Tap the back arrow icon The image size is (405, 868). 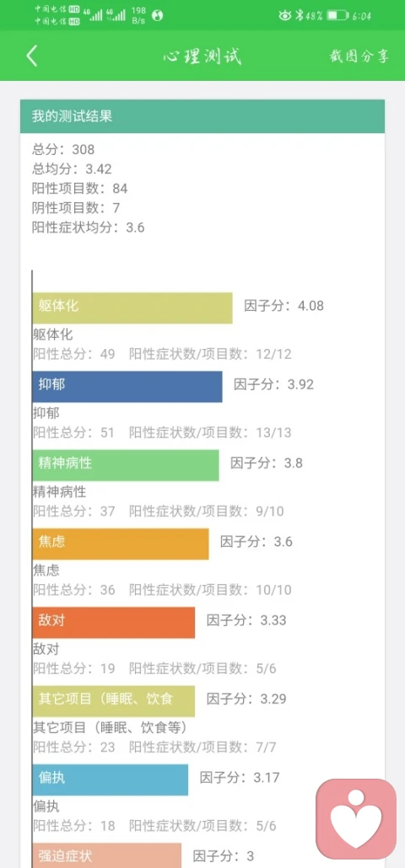[32, 56]
